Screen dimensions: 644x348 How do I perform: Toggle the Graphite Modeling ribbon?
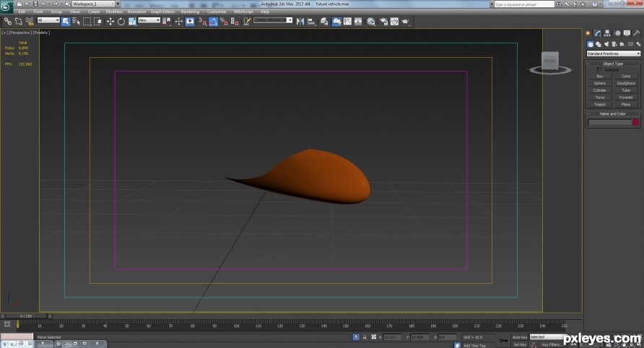point(336,22)
